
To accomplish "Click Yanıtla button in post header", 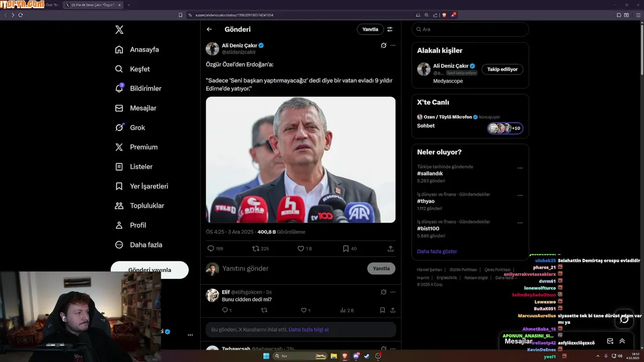I will (370, 29).
